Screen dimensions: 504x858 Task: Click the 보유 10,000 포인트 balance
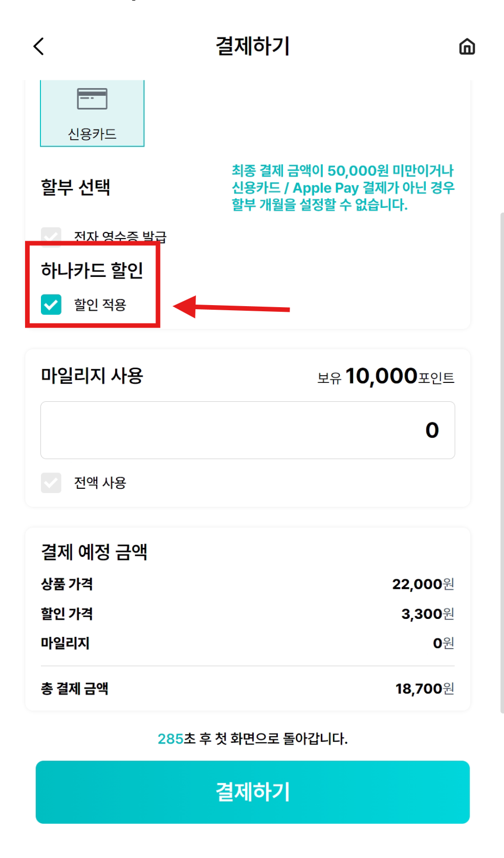tap(386, 377)
